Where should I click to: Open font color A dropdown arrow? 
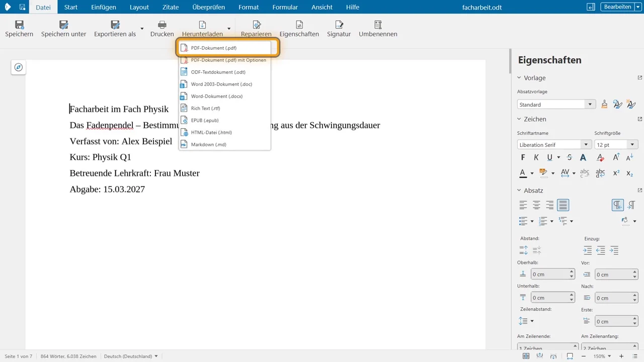(x=532, y=173)
